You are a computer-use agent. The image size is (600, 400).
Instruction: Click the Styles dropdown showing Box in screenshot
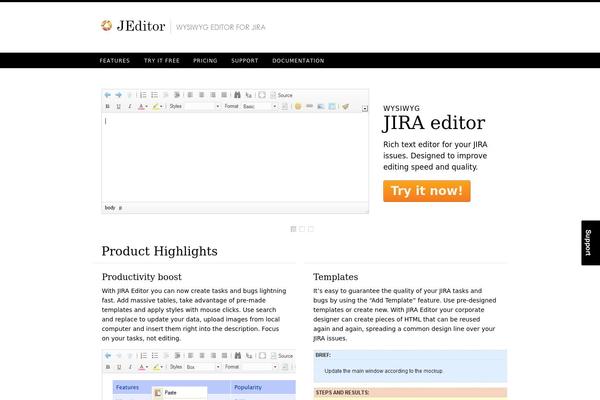click(x=203, y=367)
